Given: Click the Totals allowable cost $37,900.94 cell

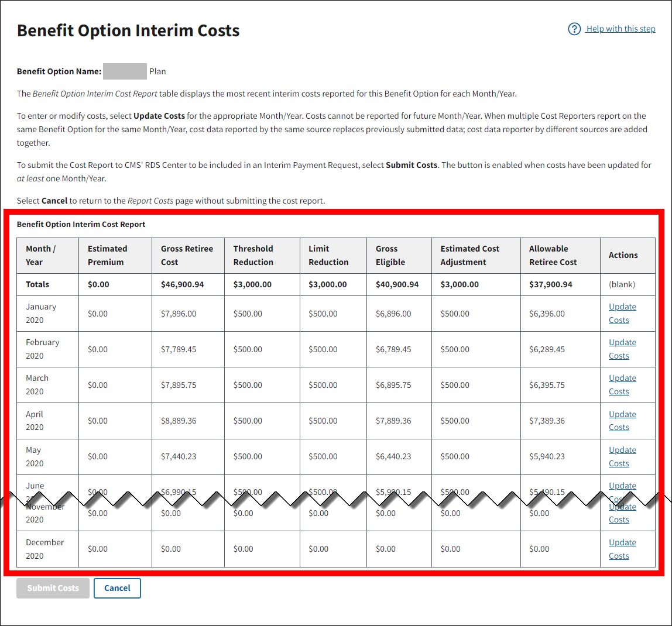Looking at the screenshot, I should point(550,284).
